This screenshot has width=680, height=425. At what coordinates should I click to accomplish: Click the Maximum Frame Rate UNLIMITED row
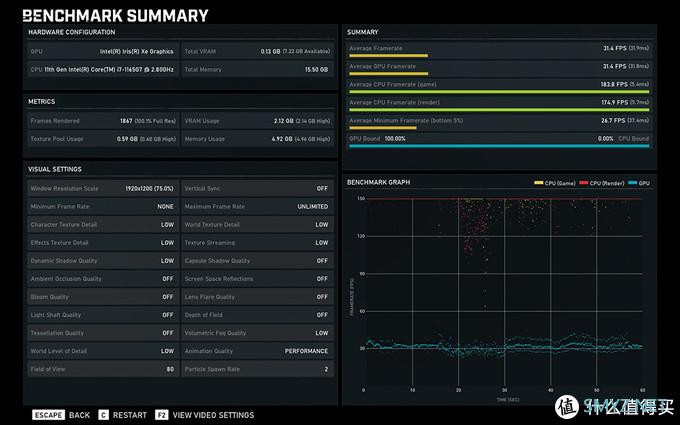click(258, 206)
